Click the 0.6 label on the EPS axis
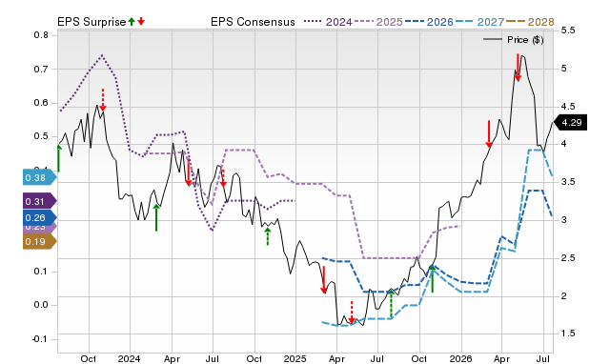 (41, 103)
